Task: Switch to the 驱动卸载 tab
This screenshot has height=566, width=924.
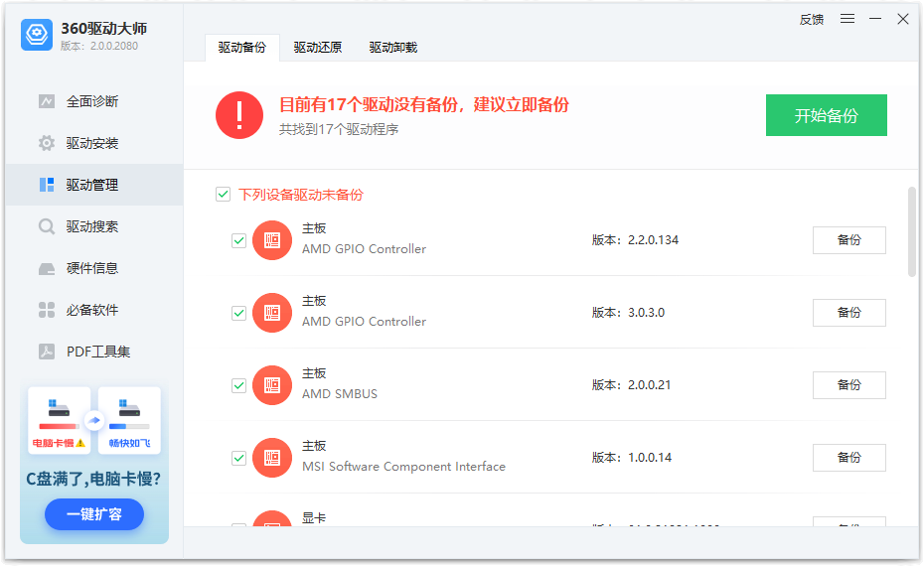Action: tap(393, 48)
